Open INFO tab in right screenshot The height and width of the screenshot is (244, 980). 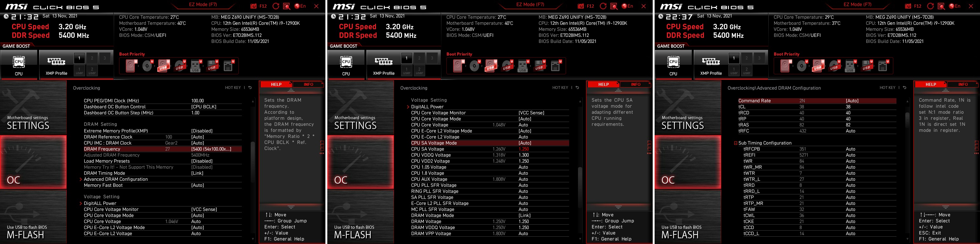point(963,85)
